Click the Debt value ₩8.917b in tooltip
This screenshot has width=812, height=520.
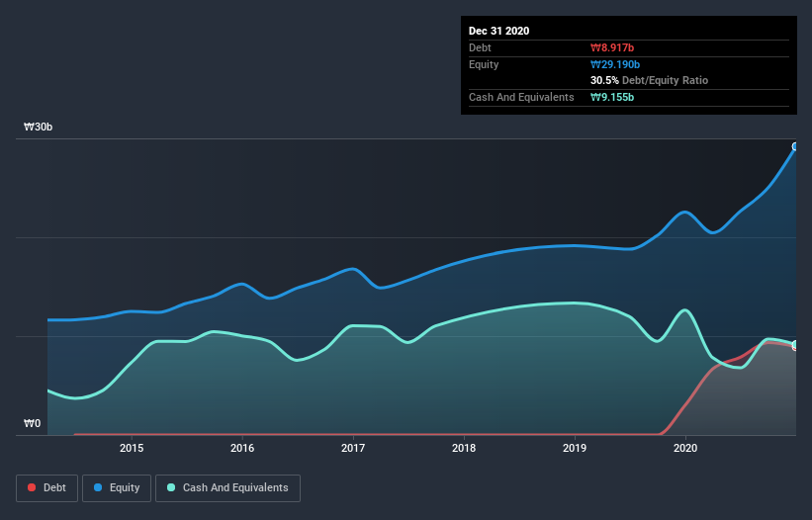(612, 47)
